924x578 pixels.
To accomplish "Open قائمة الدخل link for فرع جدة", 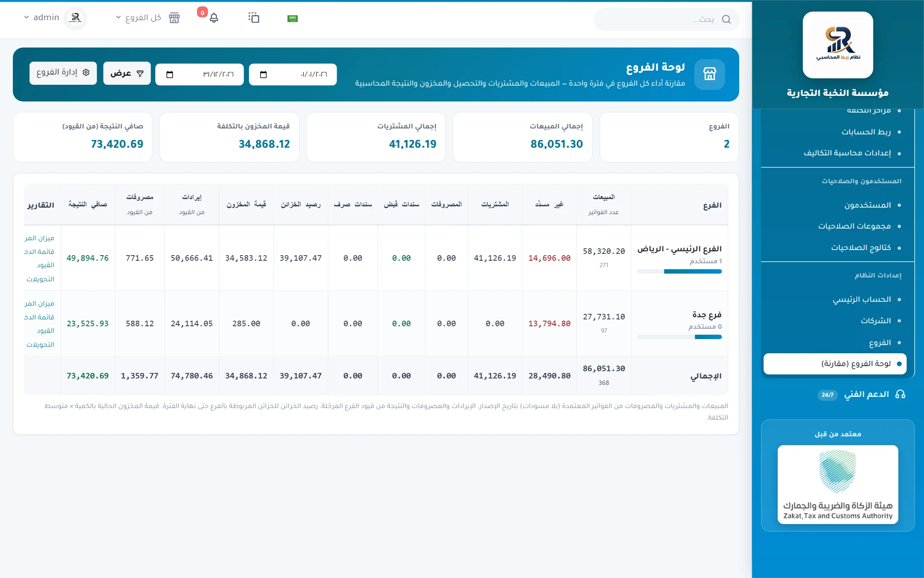I will (x=39, y=317).
